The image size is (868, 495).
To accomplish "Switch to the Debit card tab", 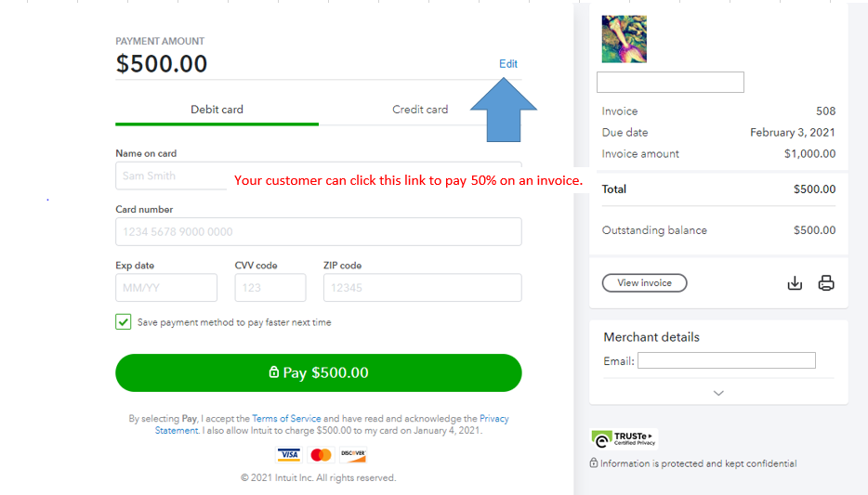I will [217, 110].
